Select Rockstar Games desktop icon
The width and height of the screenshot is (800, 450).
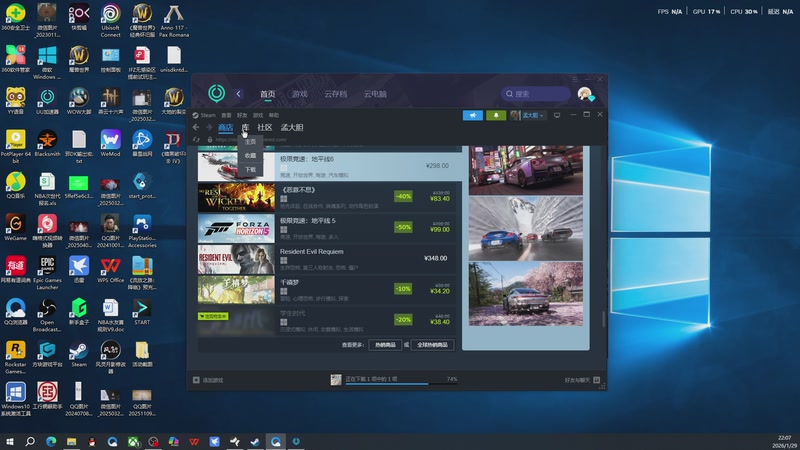pos(15,357)
